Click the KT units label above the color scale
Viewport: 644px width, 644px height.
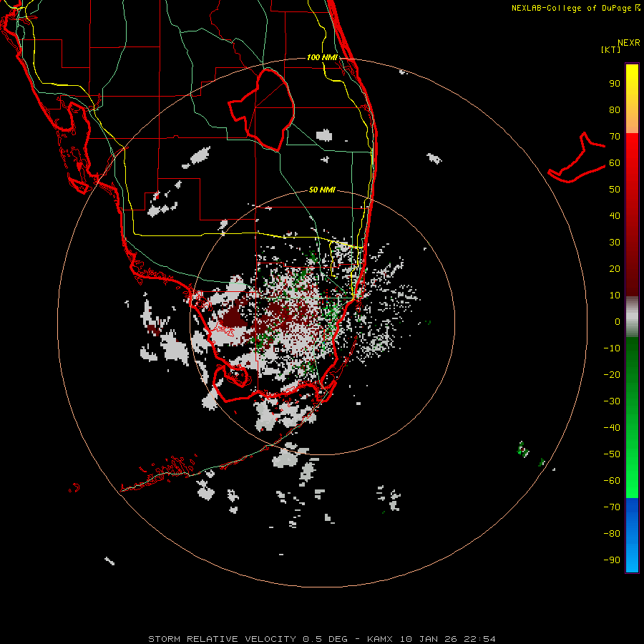(611, 49)
